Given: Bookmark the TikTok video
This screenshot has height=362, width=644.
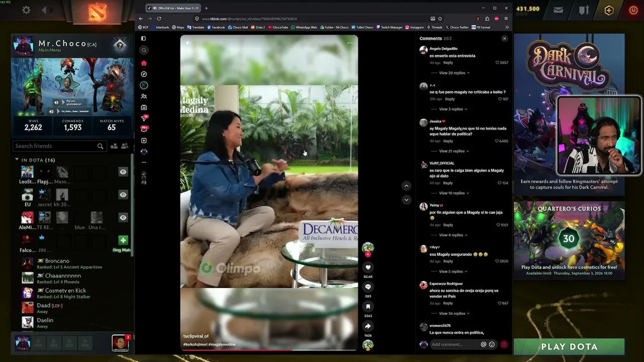Looking at the screenshot, I should (368, 306).
